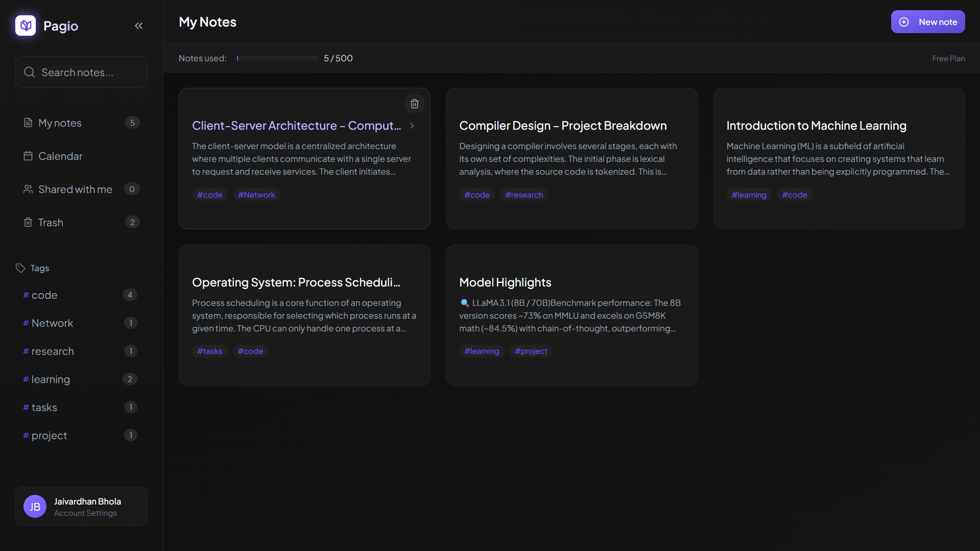Create a New note
The height and width of the screenshot is (551, 980).
pos(928,22)
